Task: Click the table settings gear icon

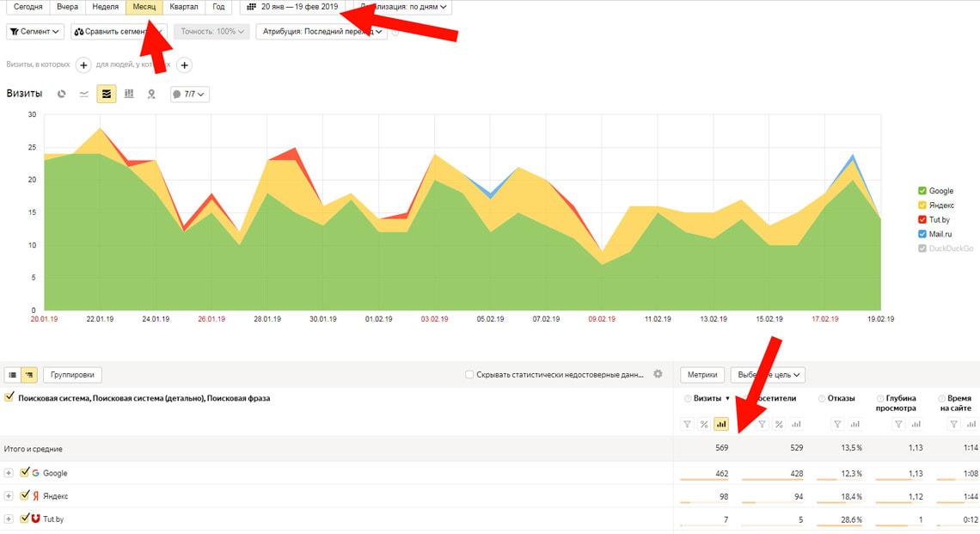Action: 658,374
